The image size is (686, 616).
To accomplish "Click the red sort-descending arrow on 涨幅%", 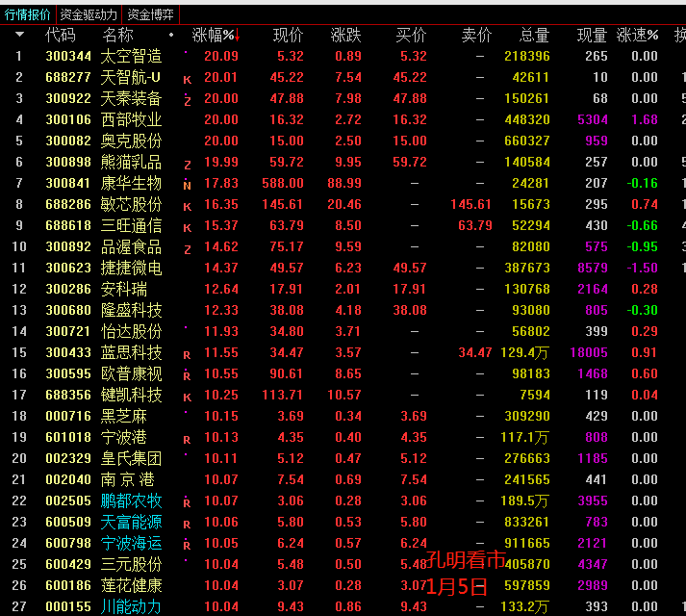I will [x=237, y=35].
